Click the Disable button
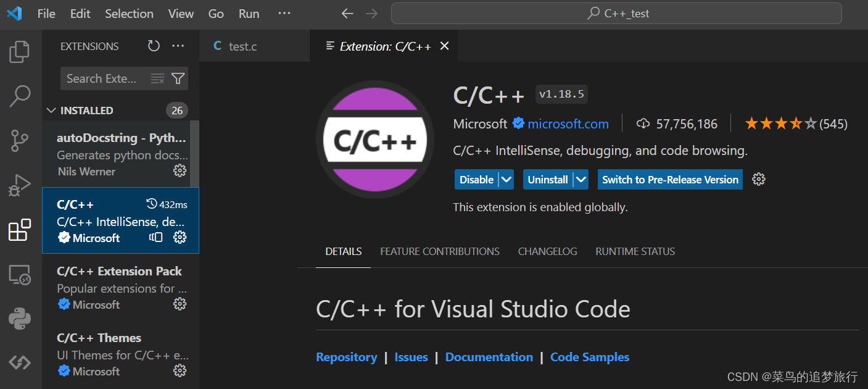The width and height of the screenshot is (868, 389). [476, 180]
